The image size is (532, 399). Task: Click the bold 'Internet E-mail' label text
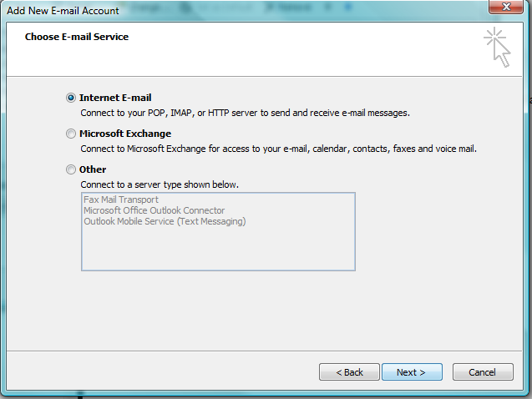[115, 98]
